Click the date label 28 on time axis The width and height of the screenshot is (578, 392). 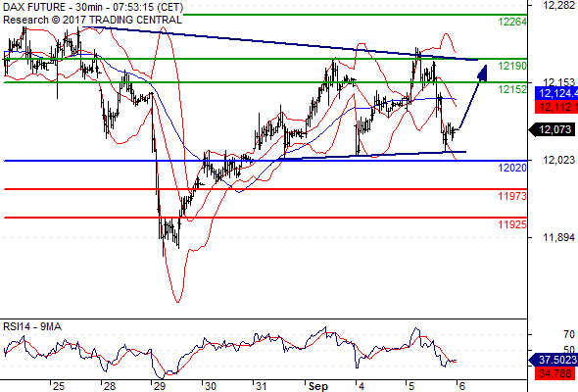pos(109,386)
